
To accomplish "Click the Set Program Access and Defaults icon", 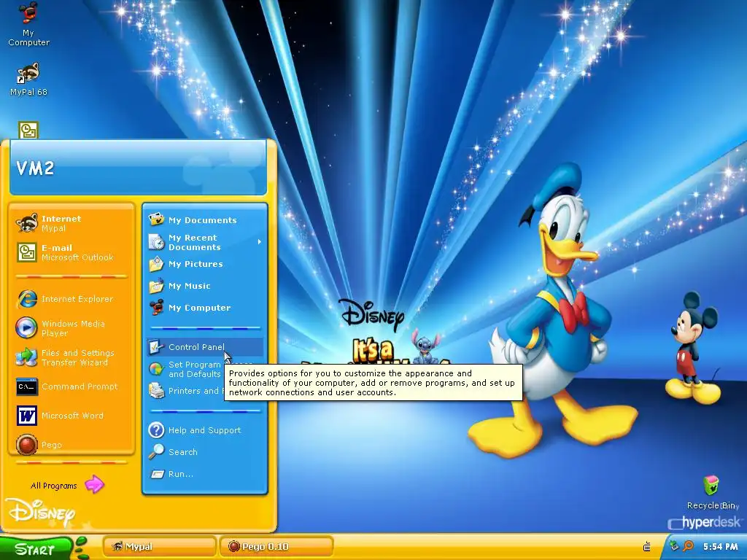I will [156, 369].
